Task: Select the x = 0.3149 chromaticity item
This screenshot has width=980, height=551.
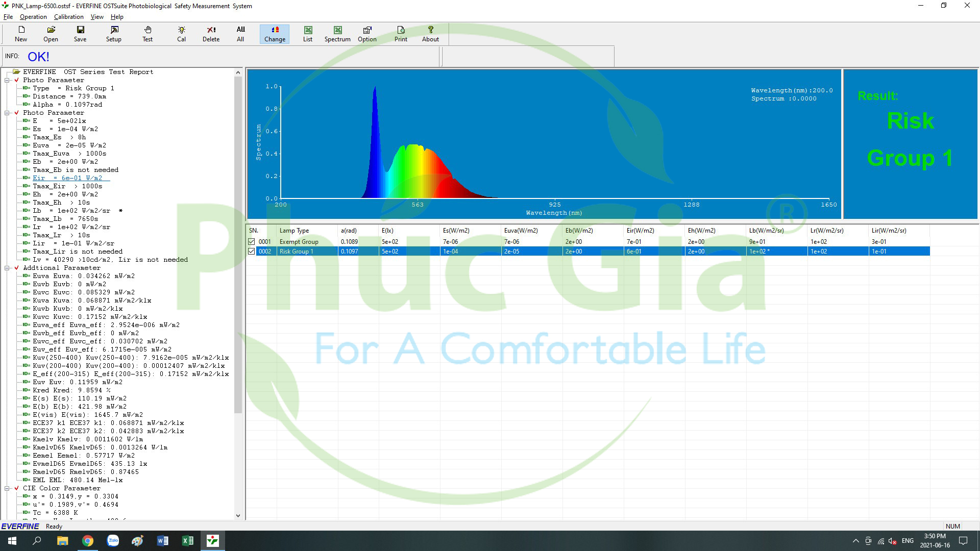Action: click(76, 496)
